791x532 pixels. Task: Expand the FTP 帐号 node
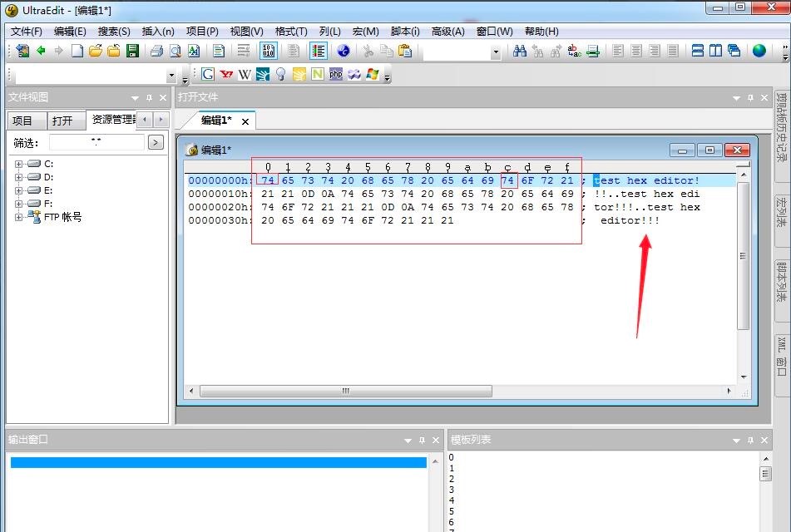[x=18, y=217]
